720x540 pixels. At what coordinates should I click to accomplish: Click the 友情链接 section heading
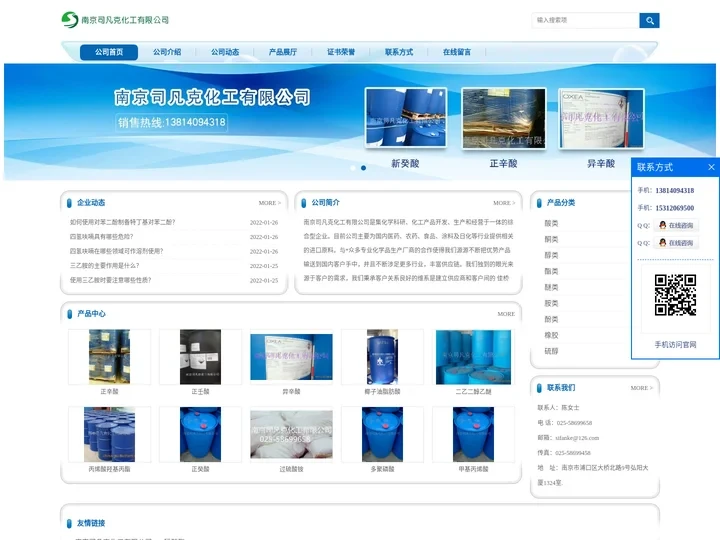[91, 523]
